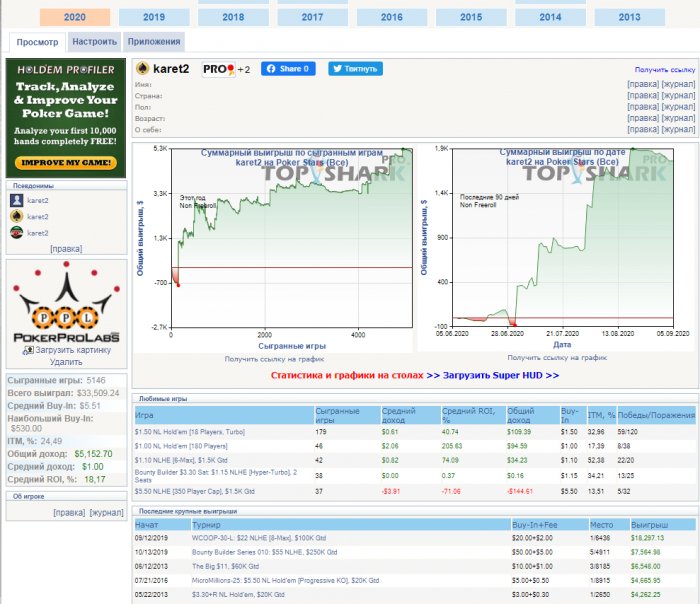The height and width of the screenshot is (604, 700).
Task: Open the Holdem Profiler ad banner
Action: pyautogui.click(x=66, y=118)
